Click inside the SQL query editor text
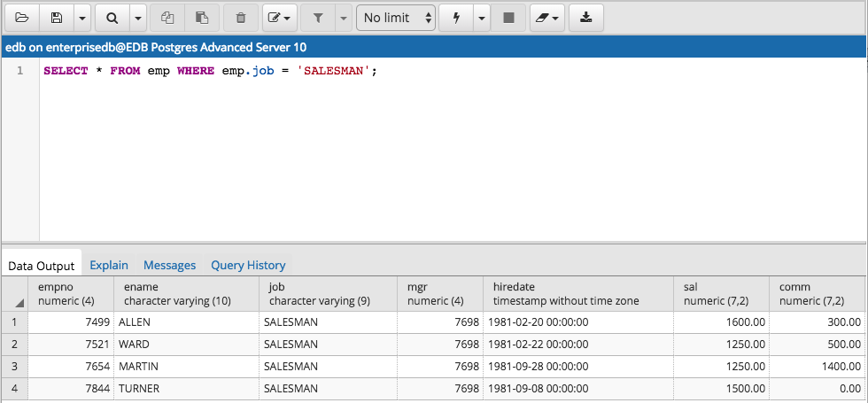868x403 pixels. click(x=211, y=71)
